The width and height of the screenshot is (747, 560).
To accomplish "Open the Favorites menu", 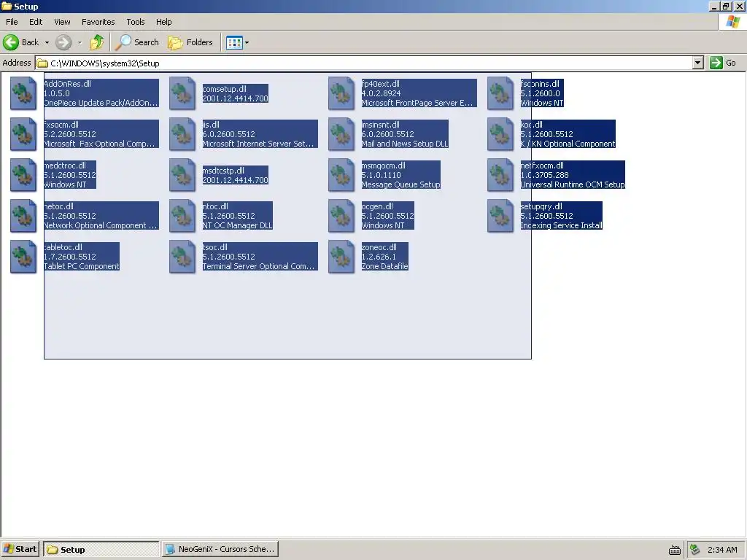I will 98,22.
